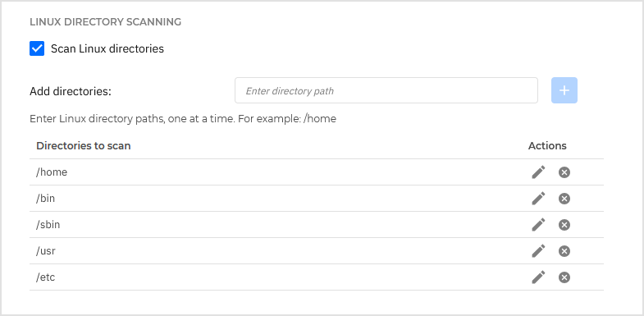Click the Add directories label
The image size is (644, 316).
tap(71, 91)
